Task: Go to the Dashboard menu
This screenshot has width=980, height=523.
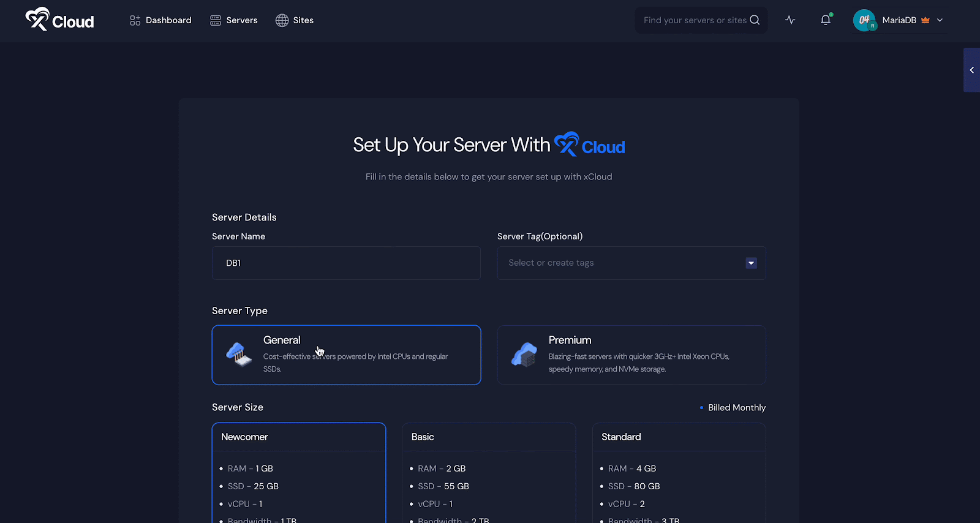Action: [x=160, y=20]
